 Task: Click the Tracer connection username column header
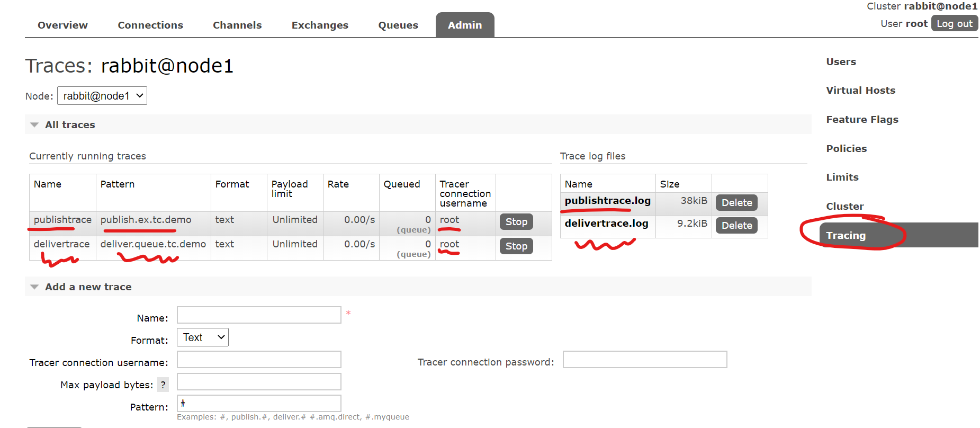465,193
